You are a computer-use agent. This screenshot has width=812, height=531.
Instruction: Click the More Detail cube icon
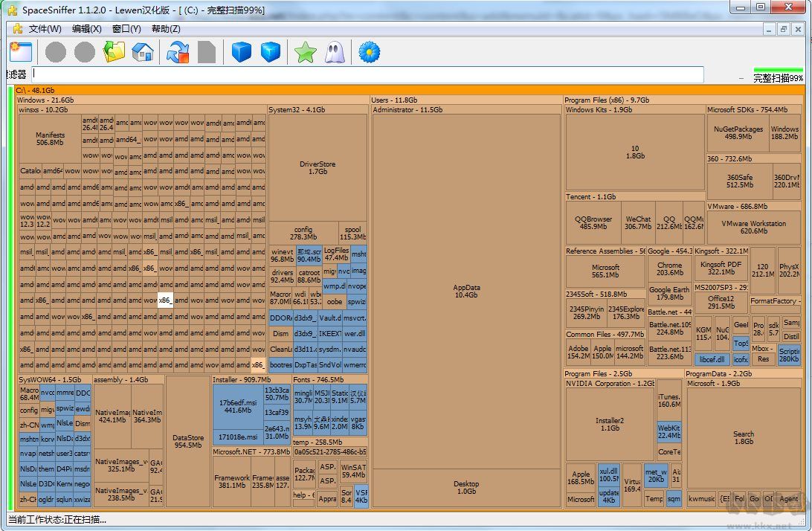coord(271,52)
